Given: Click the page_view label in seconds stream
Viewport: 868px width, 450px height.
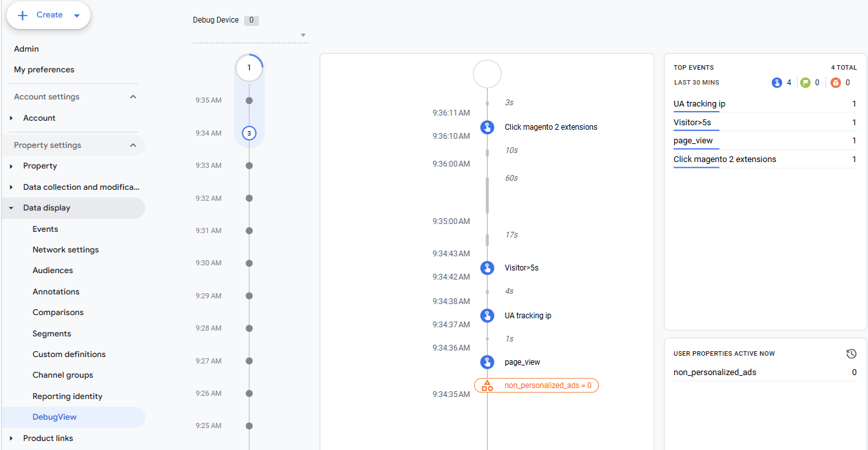Looking at the screenshot, I should [522, 362].
